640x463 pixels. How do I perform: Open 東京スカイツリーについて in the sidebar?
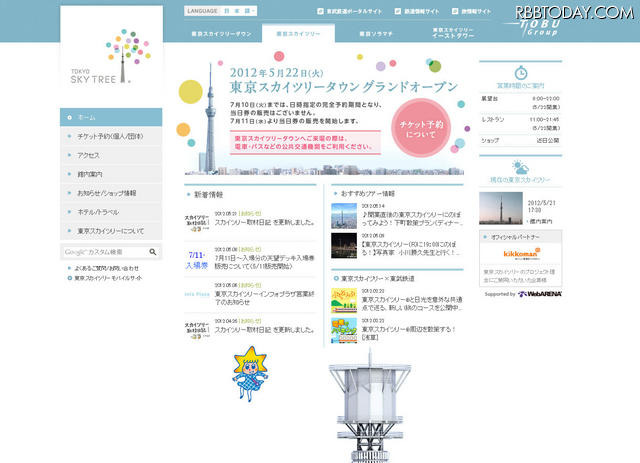click(111, 231)
